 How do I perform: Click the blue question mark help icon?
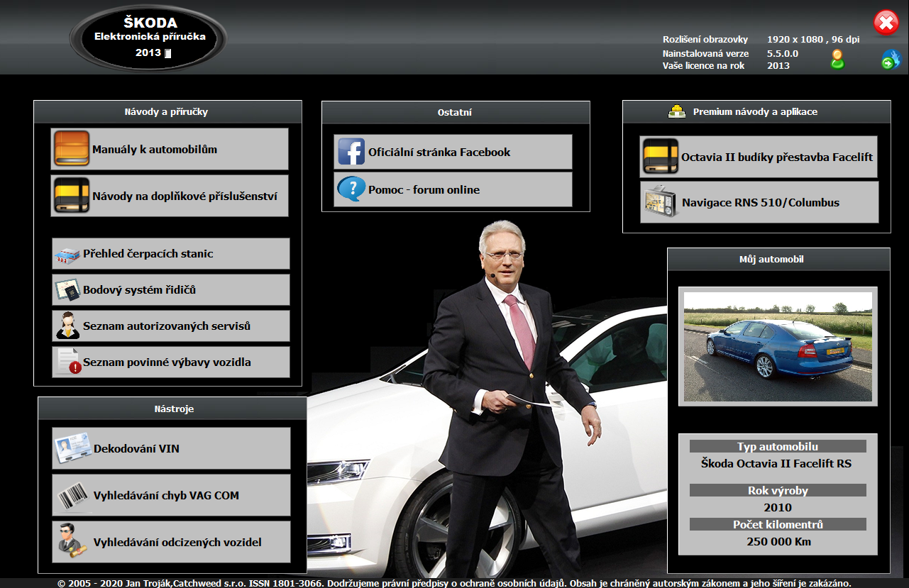coord(351,189)
